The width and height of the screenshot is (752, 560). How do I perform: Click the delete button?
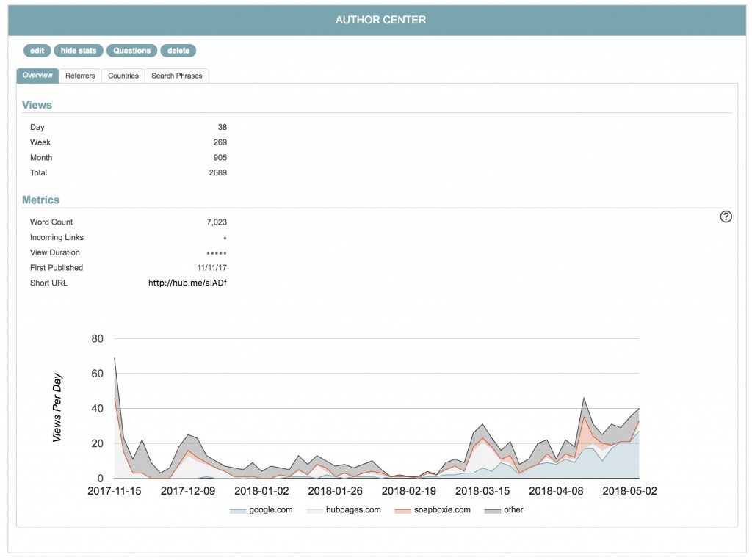178,51
